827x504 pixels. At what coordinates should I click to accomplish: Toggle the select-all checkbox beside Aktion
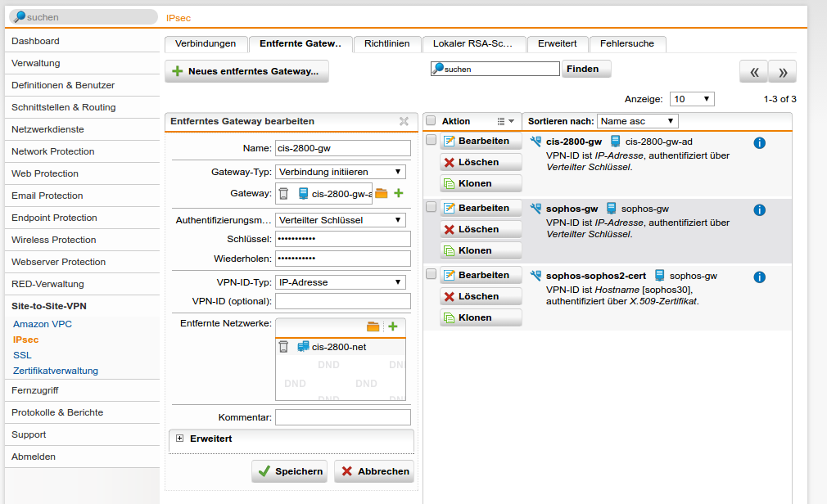click(431, 121)
